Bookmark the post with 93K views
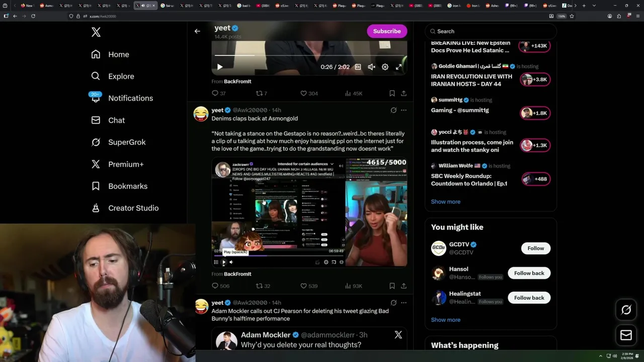644x362 pixels. pos(392,286)
